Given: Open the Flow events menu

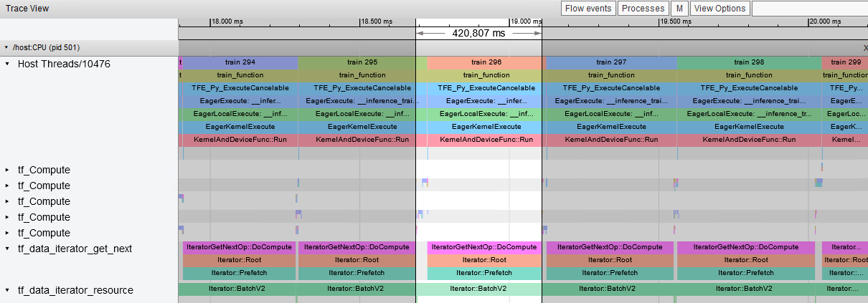Looking at the screenshot, I should 588,9.
